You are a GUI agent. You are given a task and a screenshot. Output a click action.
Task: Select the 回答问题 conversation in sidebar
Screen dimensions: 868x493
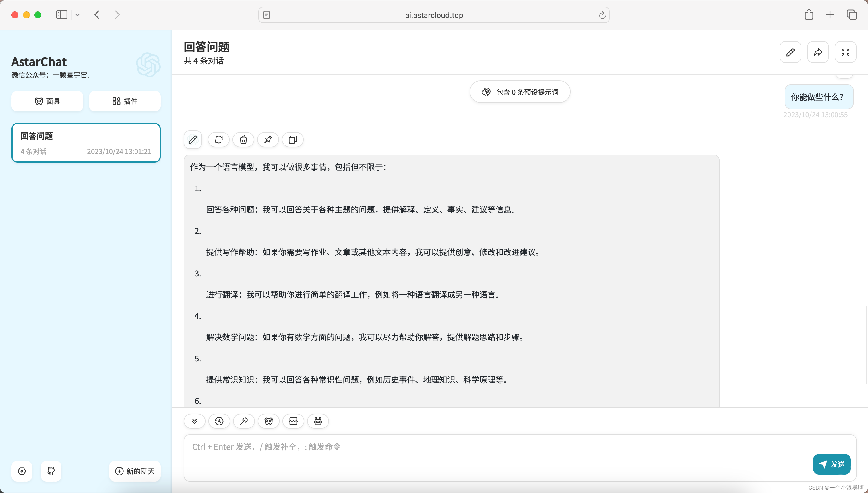pyautogui.click(x=86, y=142)
